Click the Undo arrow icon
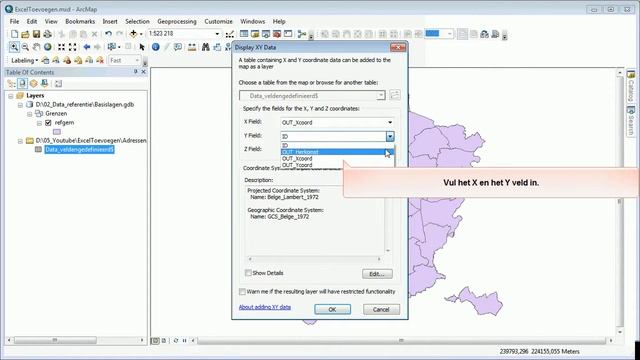 pyautogui.click(x=108, y=34)
